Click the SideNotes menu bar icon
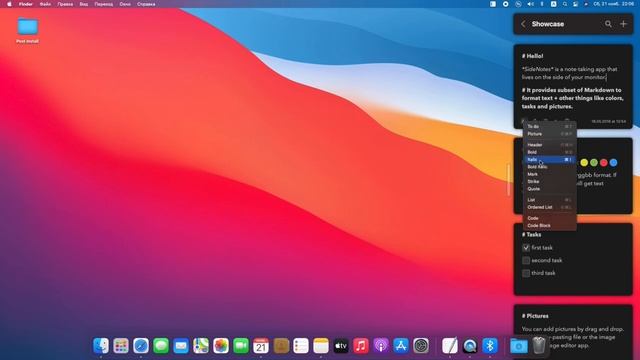 point(493,4)
